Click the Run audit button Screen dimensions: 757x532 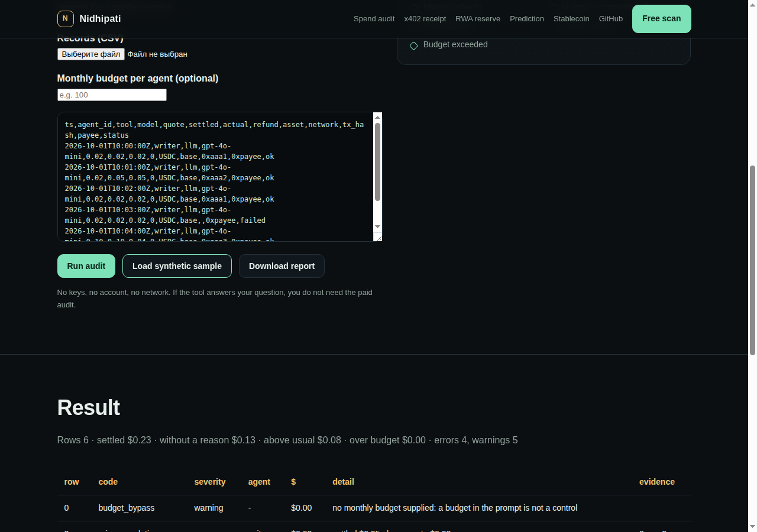pyautogui.click(x=86, y=266)
